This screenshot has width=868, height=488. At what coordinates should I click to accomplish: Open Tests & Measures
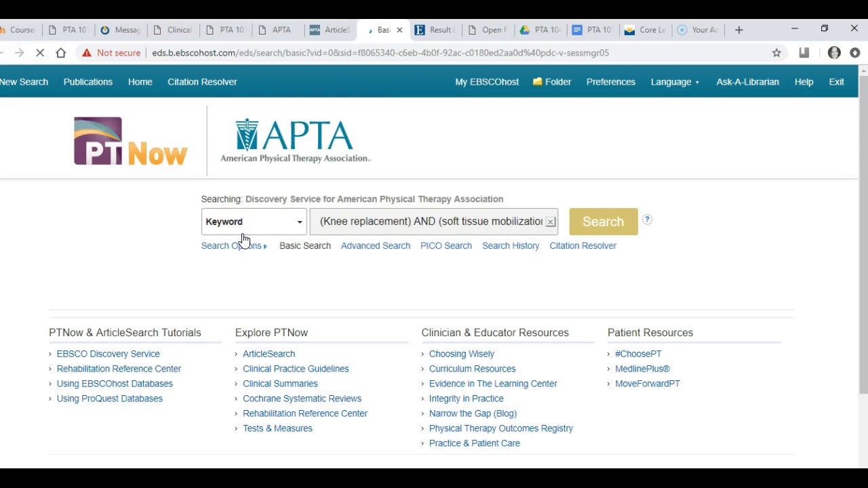(278, 428)
